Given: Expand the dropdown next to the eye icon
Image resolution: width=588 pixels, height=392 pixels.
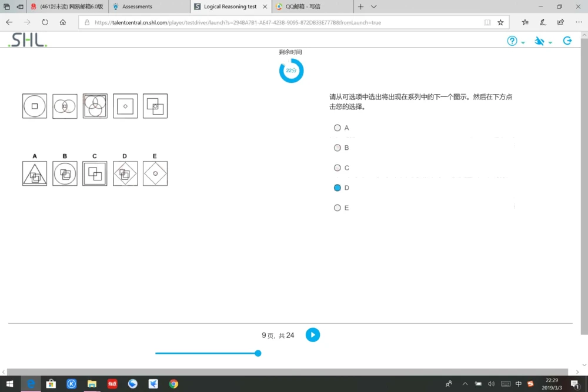Looking at the screenshot, I should [x=549, y=42].
